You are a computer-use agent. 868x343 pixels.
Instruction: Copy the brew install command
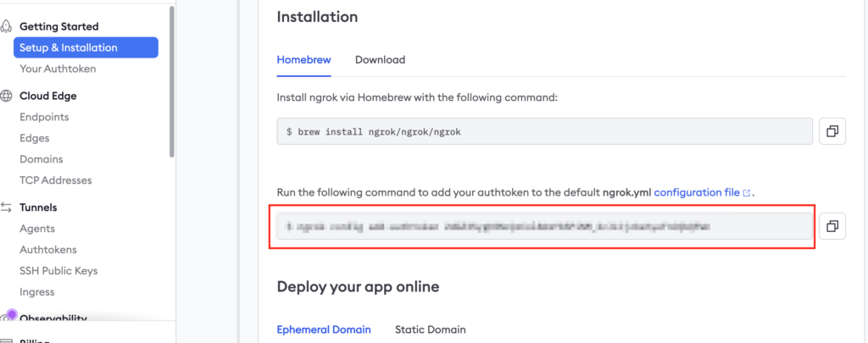pyautogui.click(x=832, y=131)
